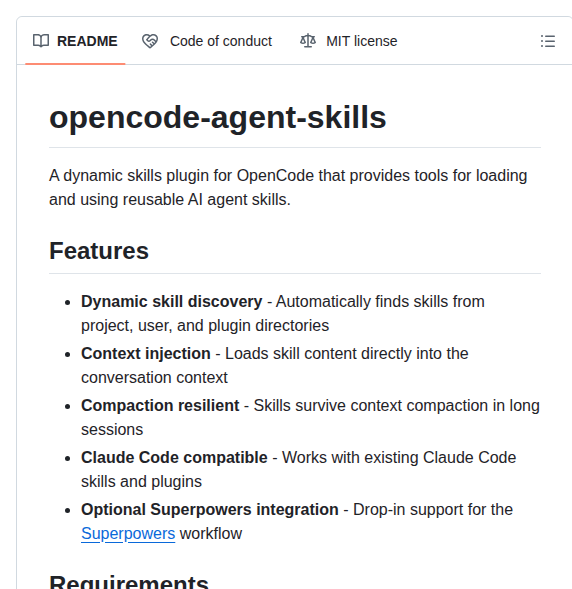Open the README tab
The height and width of the screenshot is (589, 572).
tap(75, 41)
